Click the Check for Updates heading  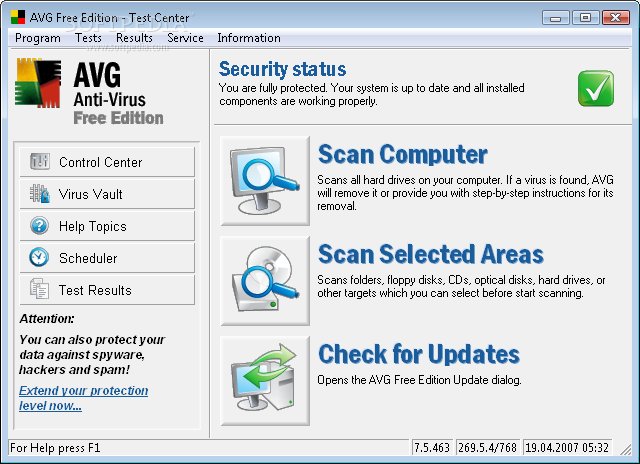(419, 354)
